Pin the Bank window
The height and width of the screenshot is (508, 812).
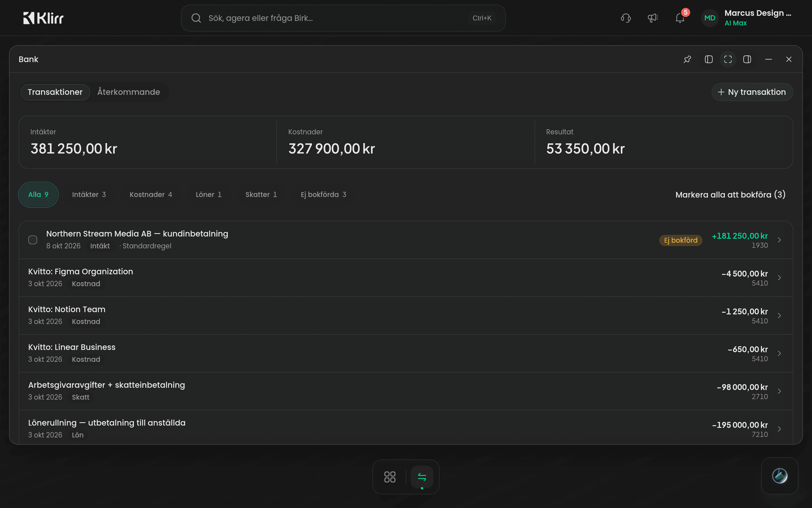tap(687, 60)
